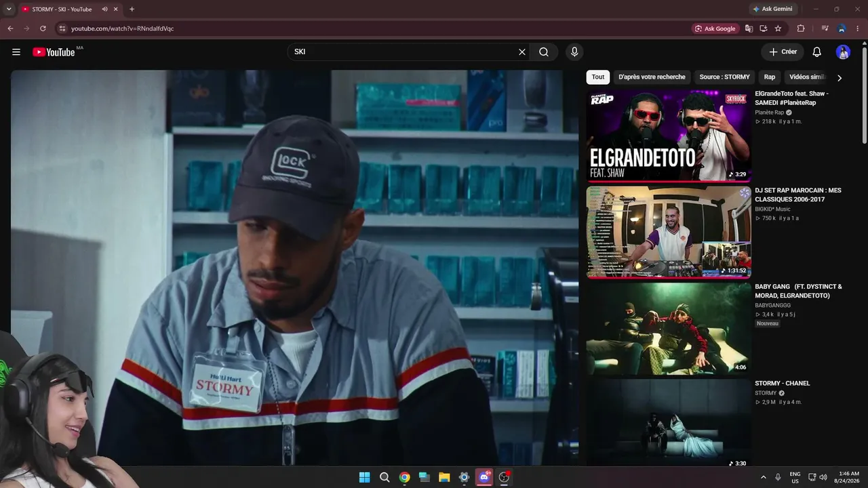This screenshot has height=488, width=868.
Task: Start voice search with the microphone
Action: [x=574, y=52]
